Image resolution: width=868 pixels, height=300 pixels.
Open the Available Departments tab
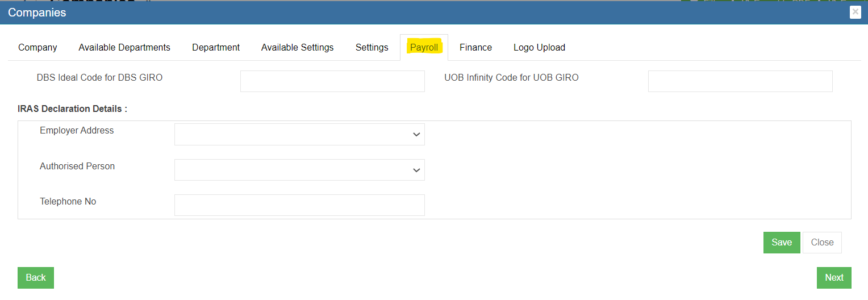tap(124, 48)
